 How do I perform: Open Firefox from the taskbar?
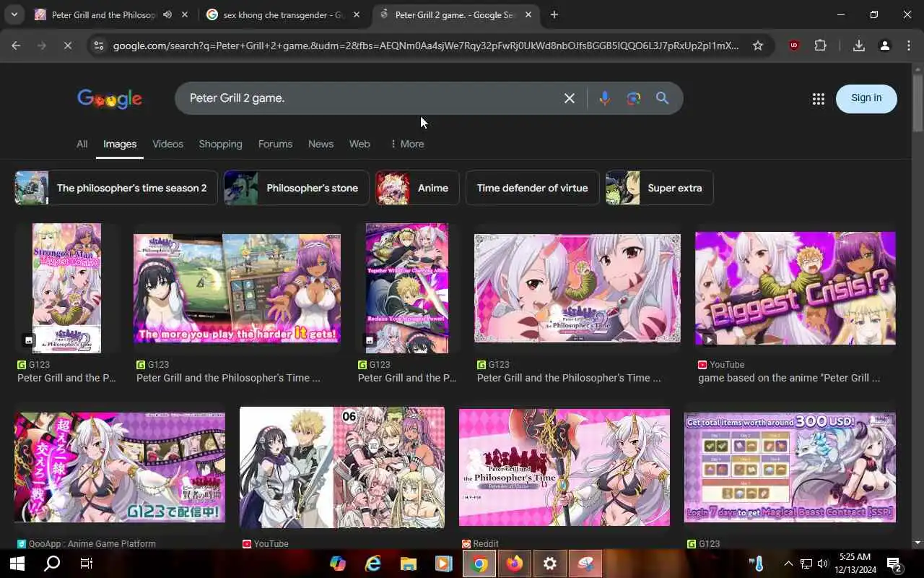point(515,564)
